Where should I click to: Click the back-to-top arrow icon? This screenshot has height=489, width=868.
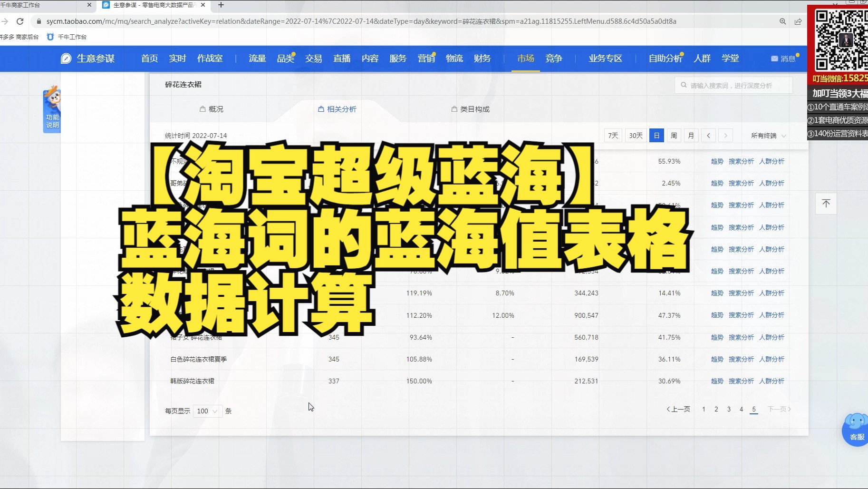pyautogui.click(x=826, y=204)
